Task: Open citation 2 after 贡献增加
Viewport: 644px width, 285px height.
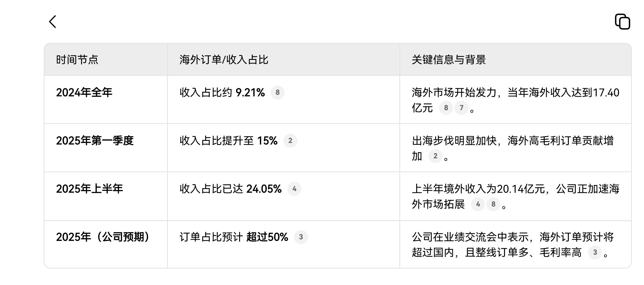Action: [435, 156]
